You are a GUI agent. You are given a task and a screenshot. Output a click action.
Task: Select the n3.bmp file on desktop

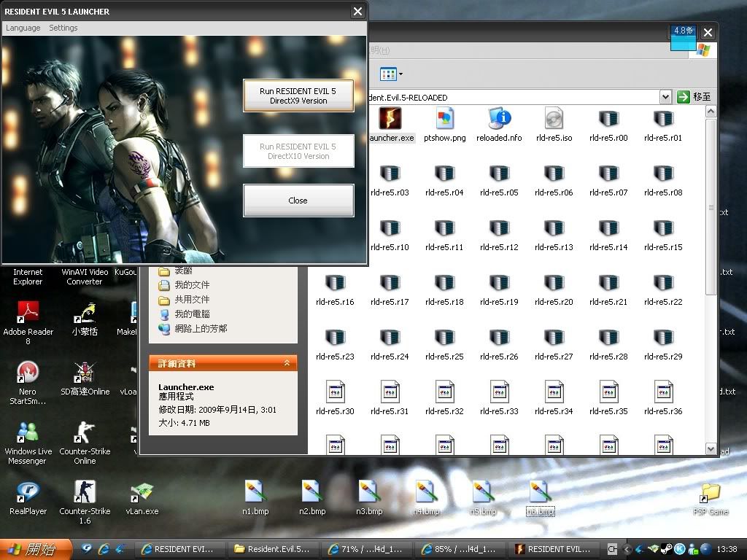point(369,492)
